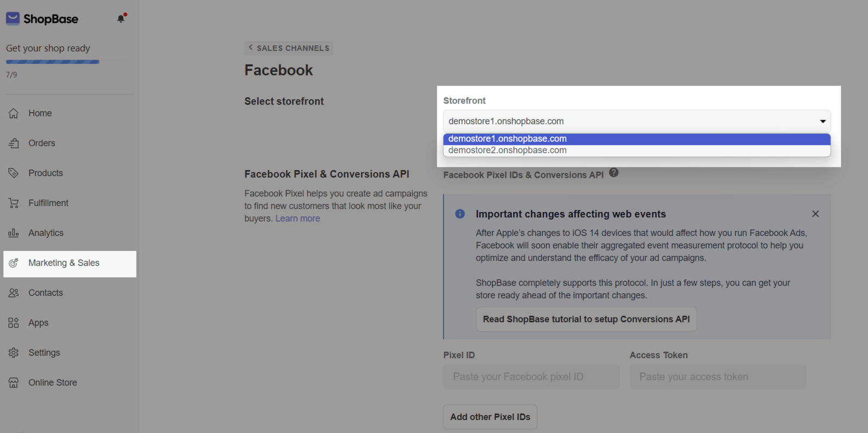The width and height of the screenshot is (868, 433).
Task: Click the Facebook page heading
Action: (x=279, y=70)
